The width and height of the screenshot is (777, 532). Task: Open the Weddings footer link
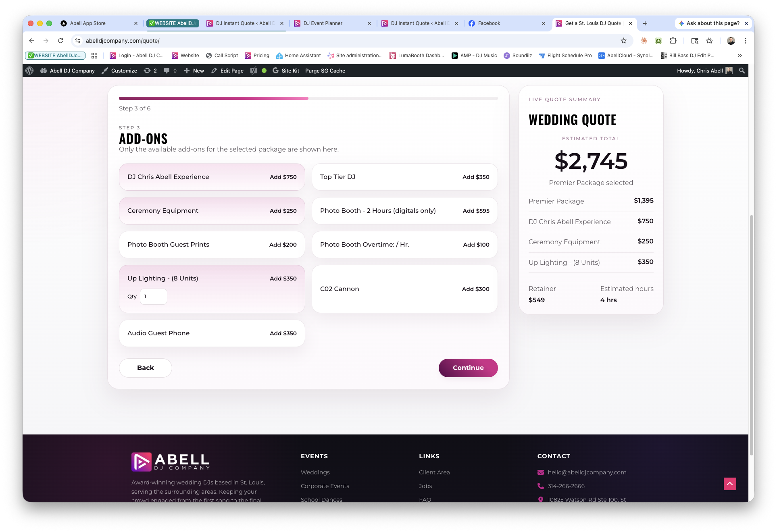click(x=315, y=472)
